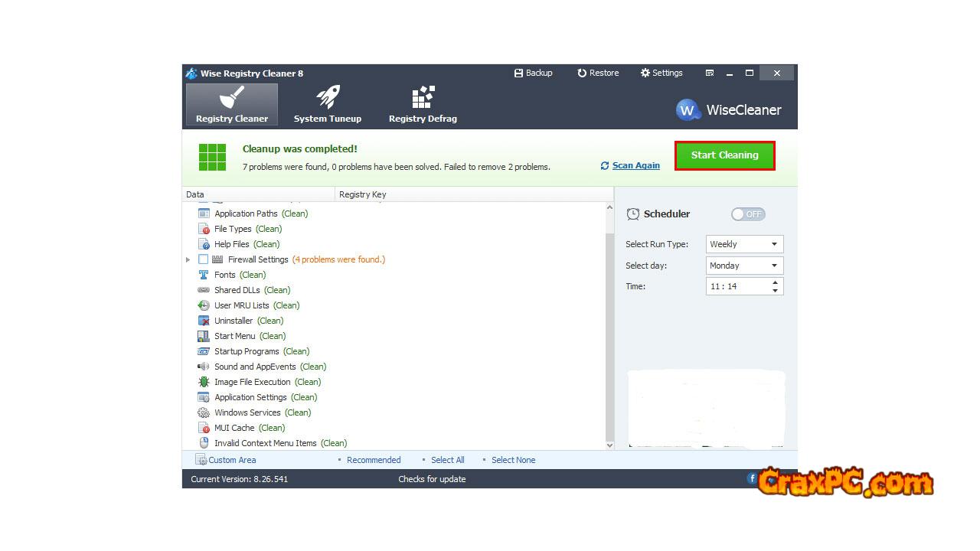980x551 pixels.
Task: Click the Fonts row icon
Action: coord(204,275)
